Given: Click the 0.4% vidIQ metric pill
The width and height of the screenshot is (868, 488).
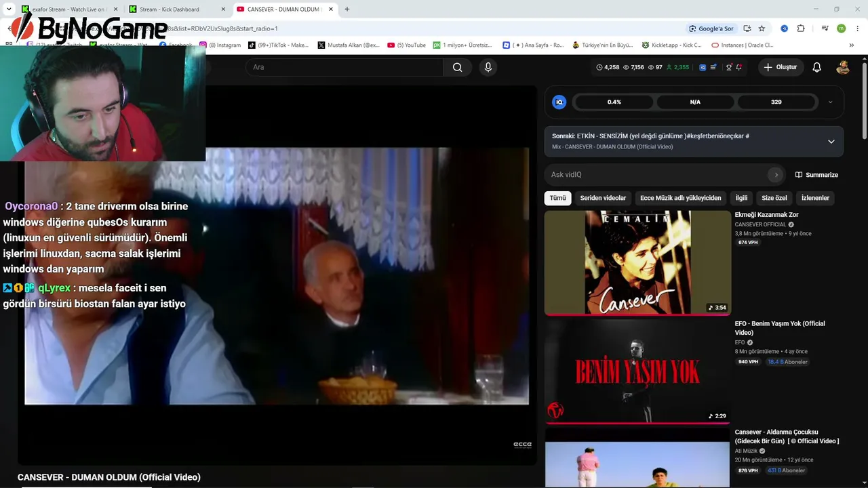Looking at the screenshot, I should click(x=614, y=102).
